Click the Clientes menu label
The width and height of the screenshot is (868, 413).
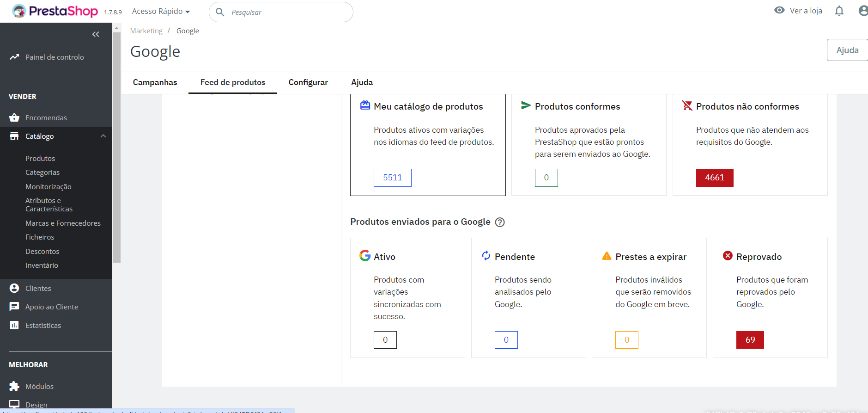click(38, 288)
